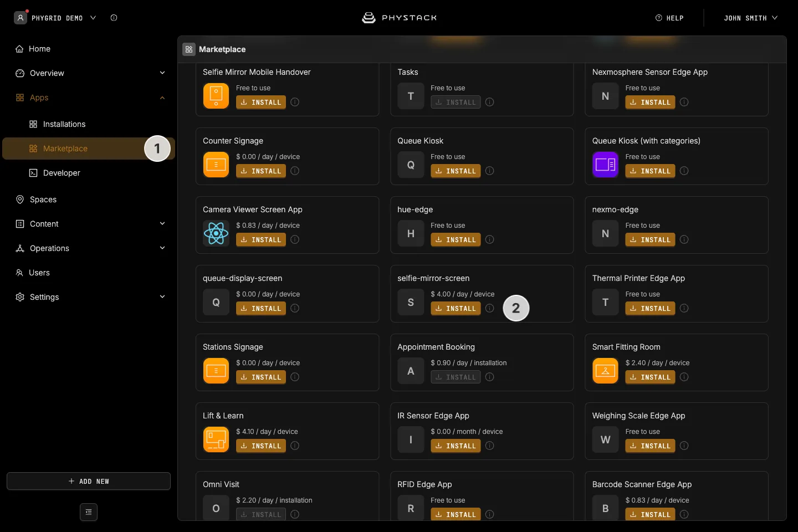Open the PhyGrid Demo tenant dropdown
This screenshot has height=532, width=798.
[x=55, y=18]
